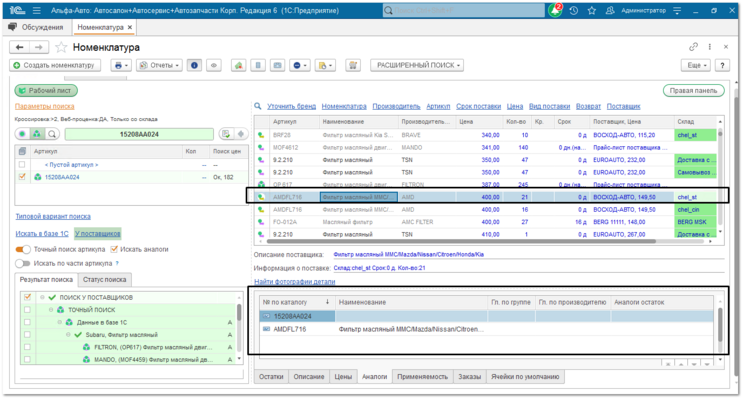
Task: Switch to the Обсуждения tab
Action: pos(36,27)
